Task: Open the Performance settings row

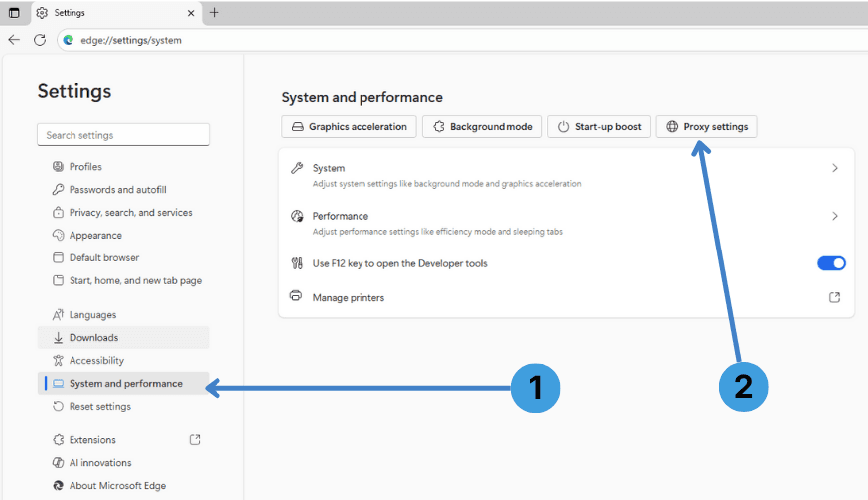Action: click(566, 223)
